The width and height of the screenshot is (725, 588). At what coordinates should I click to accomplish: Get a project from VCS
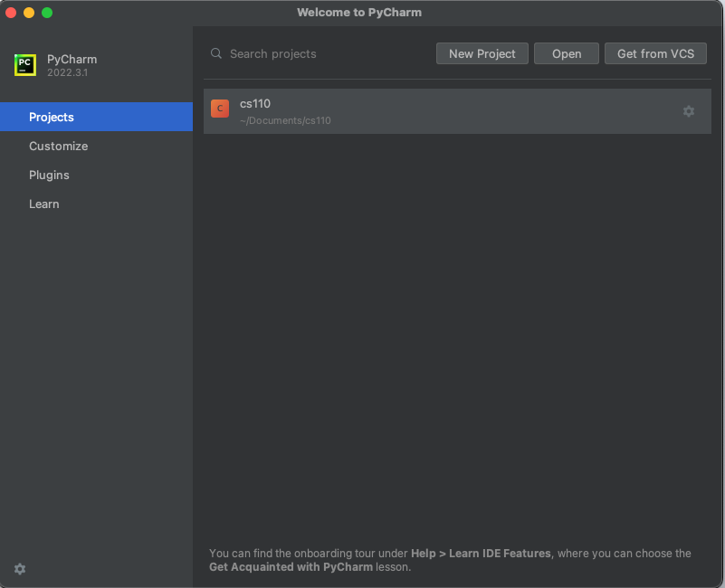click(655, 53)
